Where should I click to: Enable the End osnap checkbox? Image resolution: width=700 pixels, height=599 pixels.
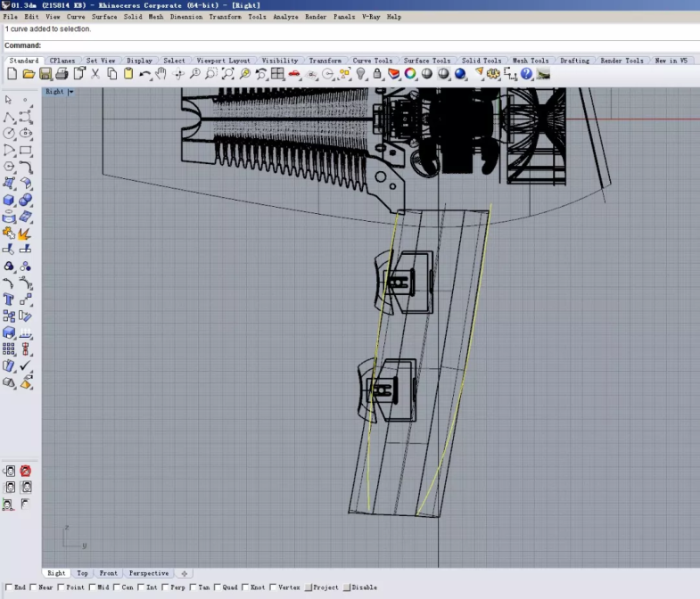(9, 587)
